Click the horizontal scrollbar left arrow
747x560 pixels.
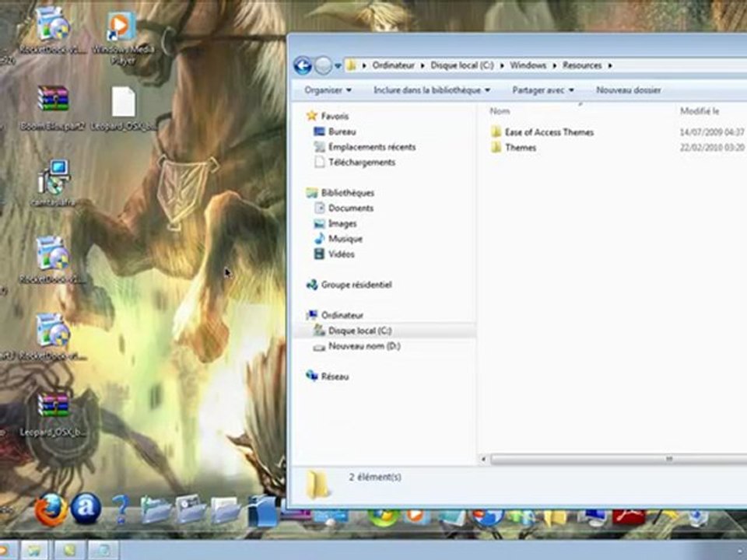pos(483,459)
